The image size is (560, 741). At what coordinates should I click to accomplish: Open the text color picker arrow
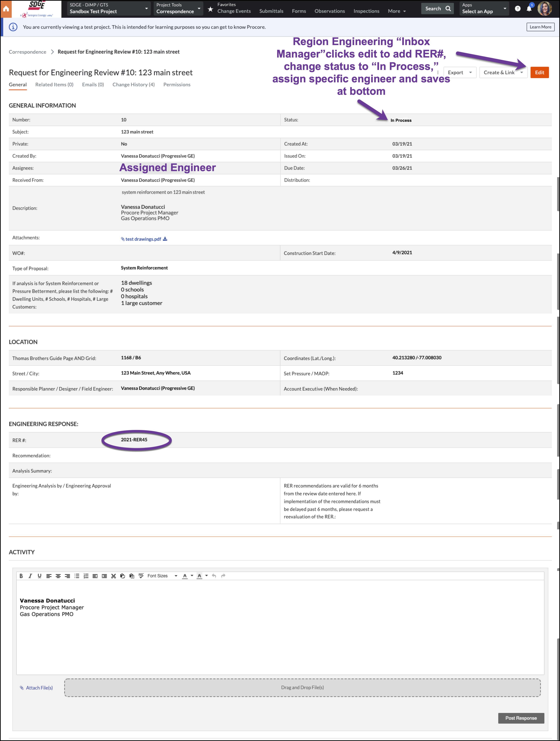point(192,576)
